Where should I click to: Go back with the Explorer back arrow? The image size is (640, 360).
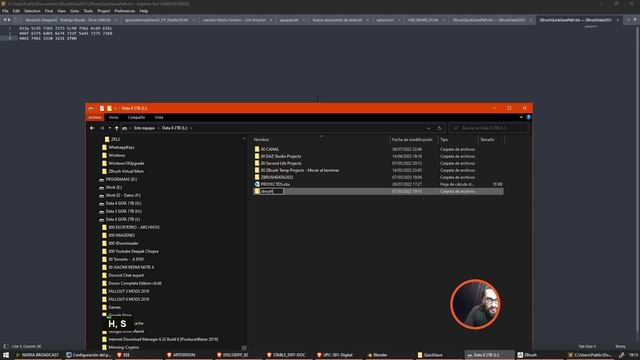click(x=92, y=128)
